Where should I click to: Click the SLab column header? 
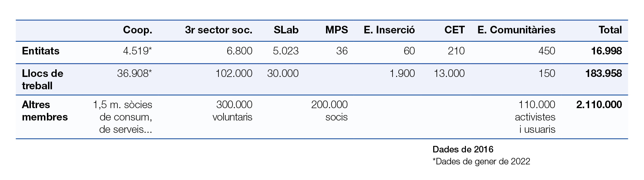point(286,30)
